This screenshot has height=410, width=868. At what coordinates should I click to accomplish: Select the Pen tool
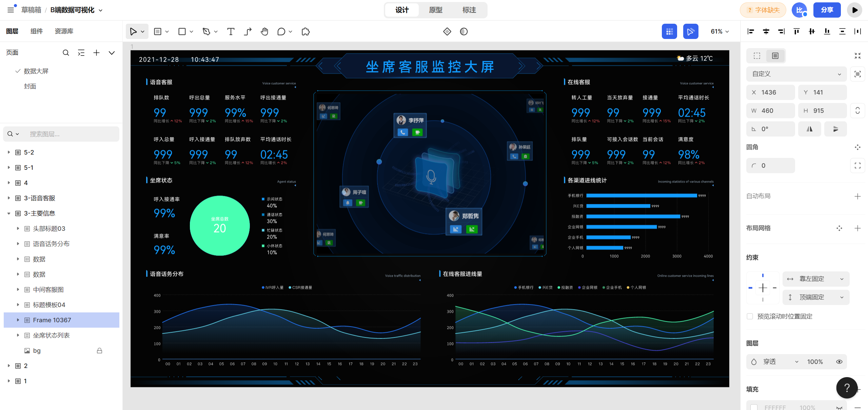click(x=206, y=32)
